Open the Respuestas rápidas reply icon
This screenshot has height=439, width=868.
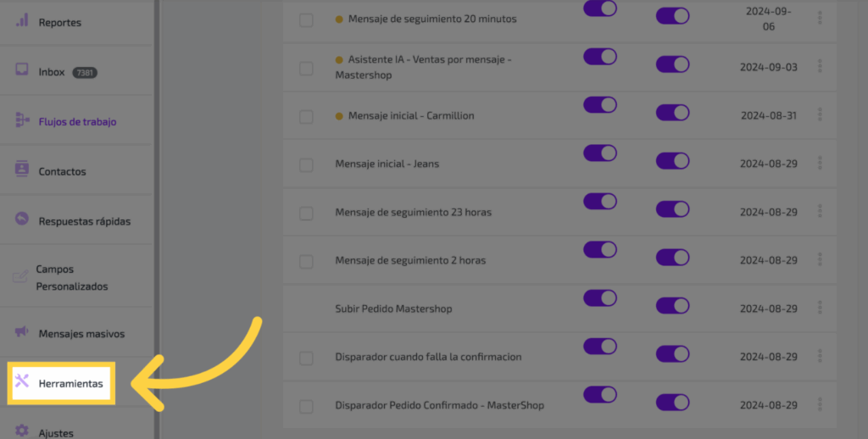22,219
